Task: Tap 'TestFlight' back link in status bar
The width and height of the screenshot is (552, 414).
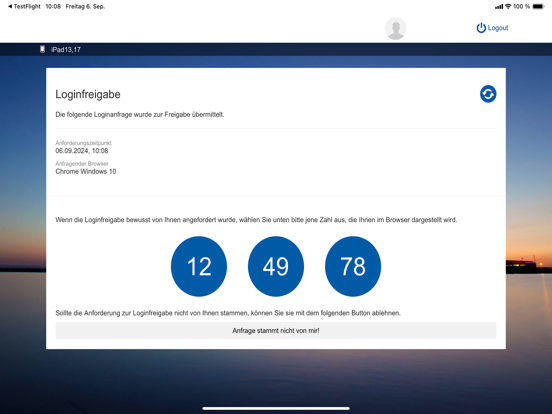Action: (x=24, y=6)
